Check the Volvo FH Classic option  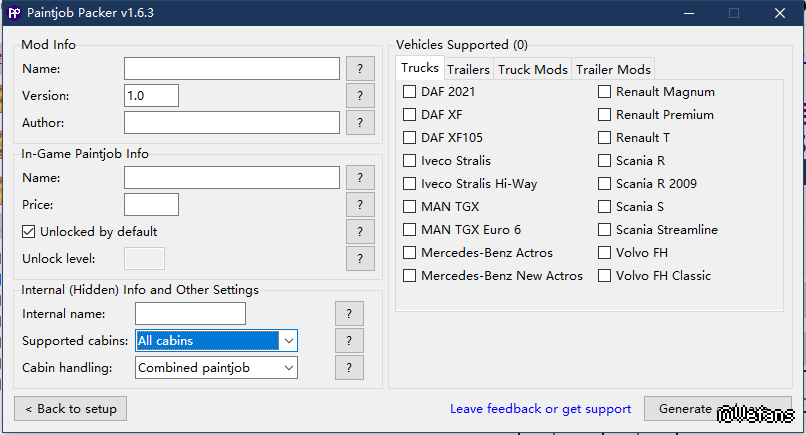605,276
